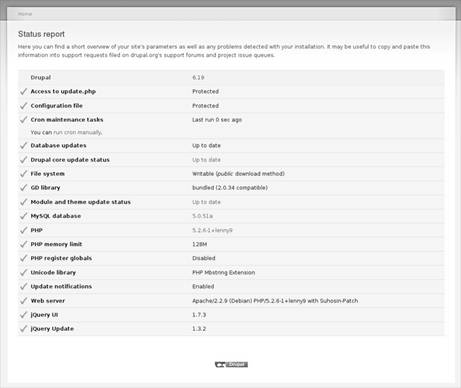Click the Home breadcrumb link
This screenshot has height=388, width=461.
tap(25, 14)
